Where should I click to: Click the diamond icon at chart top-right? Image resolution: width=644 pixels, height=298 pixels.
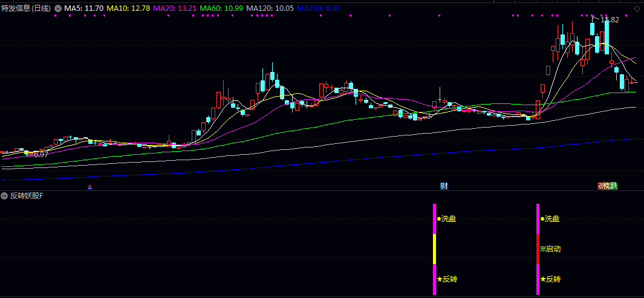coord(637,8)
